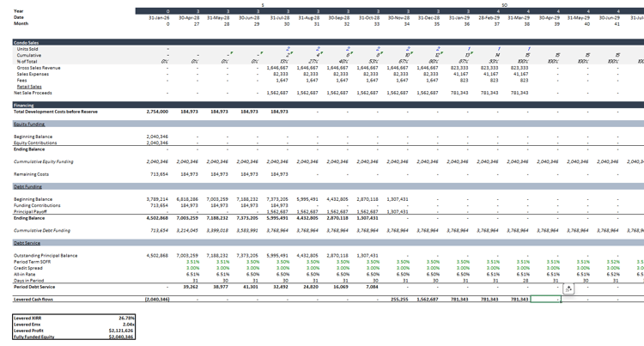The height and width of the screenshot is (346, 644).
Task: Click the Sales Expenses row label
Action: [x=33, y=75]
